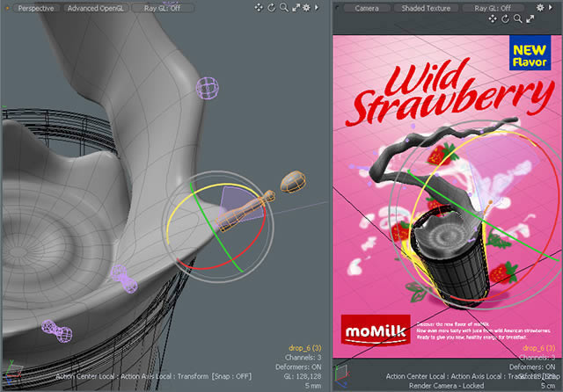This screenshot has width=563, height=392.
Task: Select the orange wireframe drop item near the gizmo
Action: point(293,181)
